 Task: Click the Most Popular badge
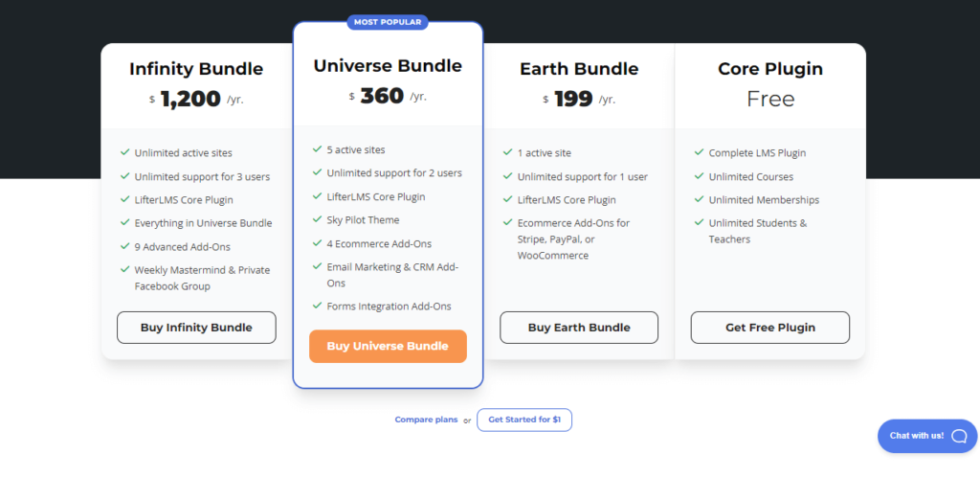389,22
